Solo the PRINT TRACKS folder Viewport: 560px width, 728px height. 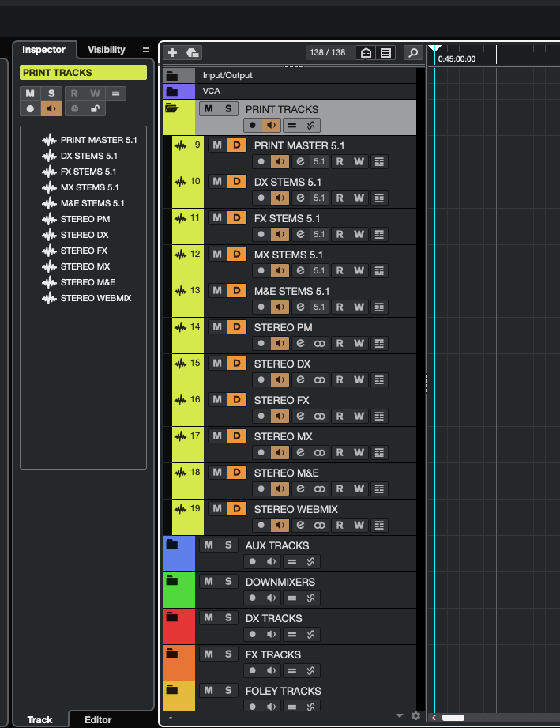point(228,108)
